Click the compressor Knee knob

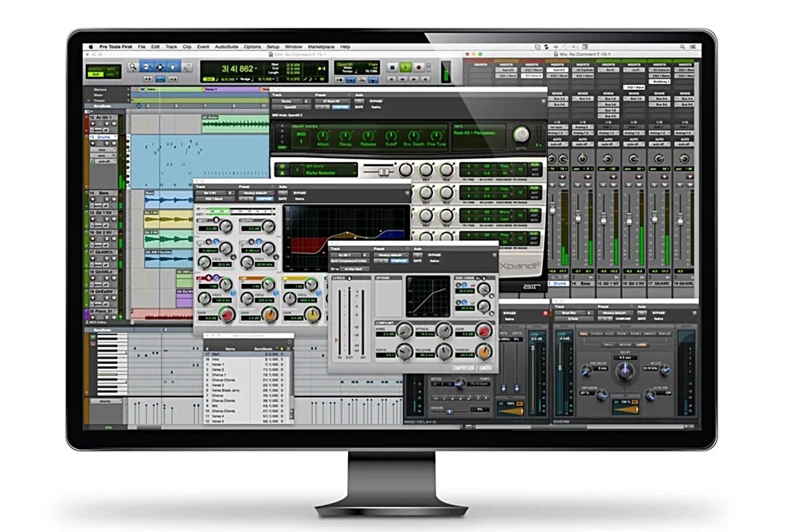pyautogui.click(x=405, y=330)
